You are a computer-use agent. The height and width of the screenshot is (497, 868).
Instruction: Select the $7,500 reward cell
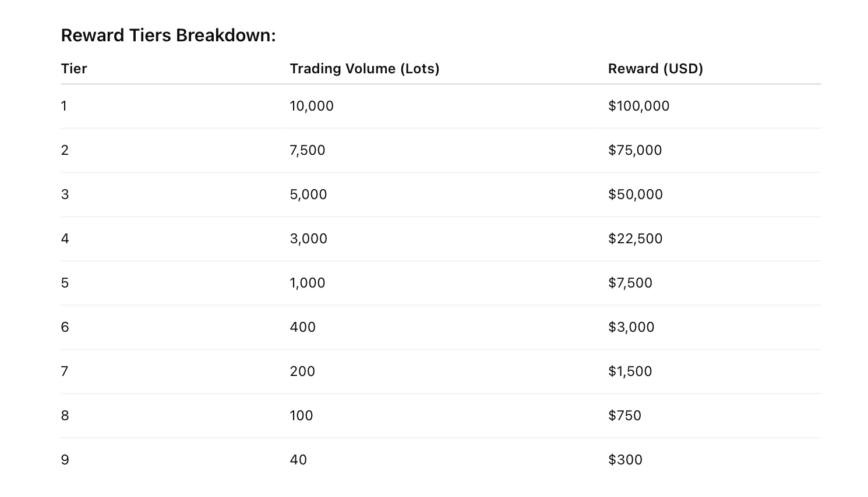point(630,283)
